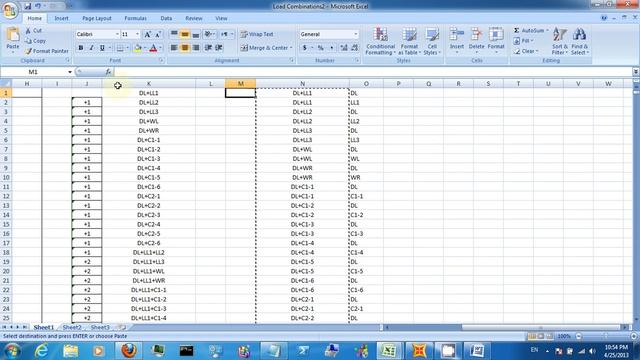This screenshot has height=360, width=640.
Task: Click Decrease Decimal icon
Action: tap(354, 48)
